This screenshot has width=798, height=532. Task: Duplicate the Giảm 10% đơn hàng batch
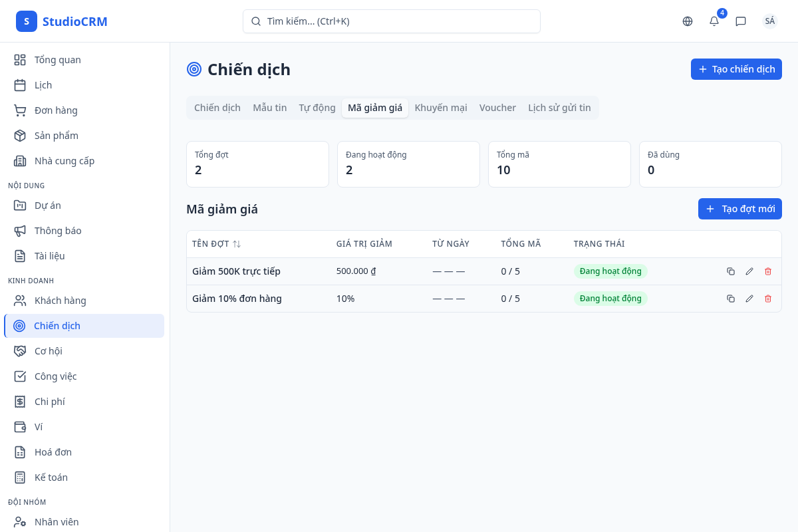click(731, 299)
